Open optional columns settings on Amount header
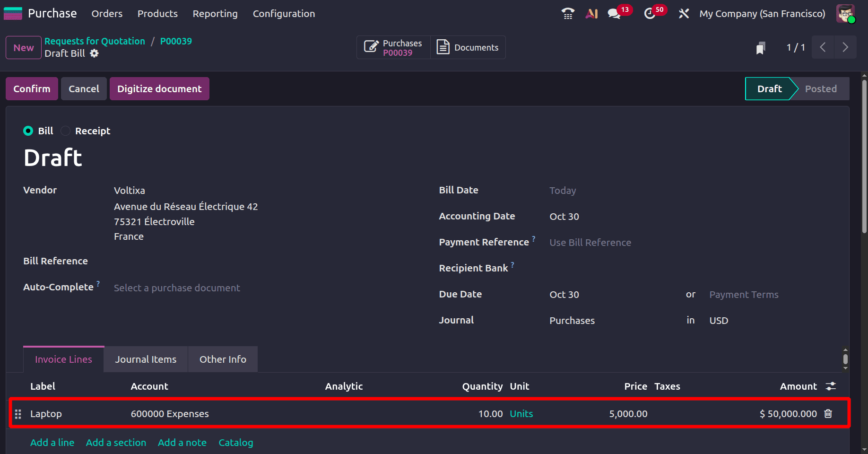Screen dimensions: 868x454 click(832, 386)
